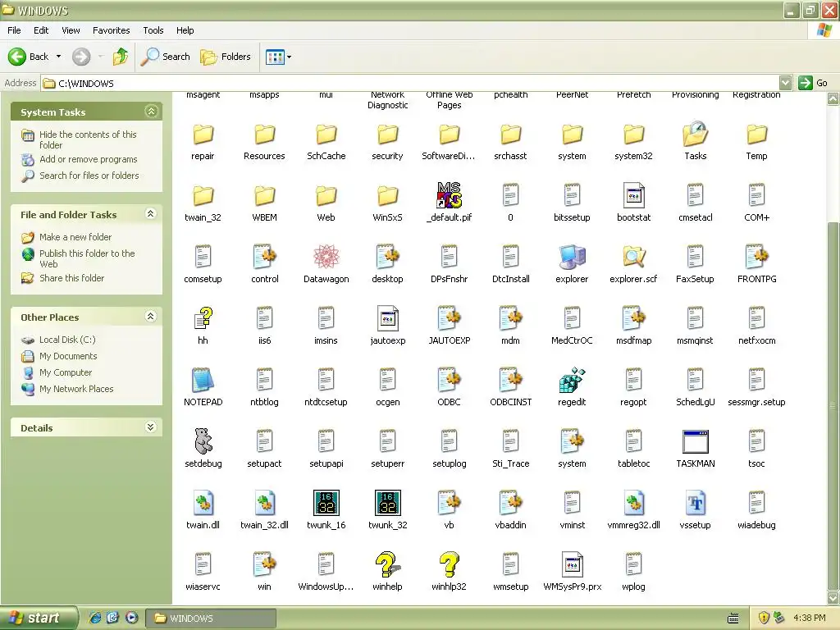Click the Forward navigation arrow
The width and height of the screenshot is (840, 630).
[81, 57]
